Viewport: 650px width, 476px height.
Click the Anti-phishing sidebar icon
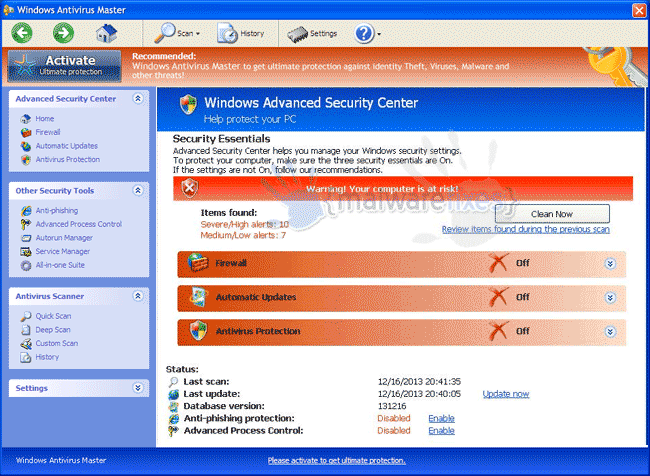coord(26,211)
